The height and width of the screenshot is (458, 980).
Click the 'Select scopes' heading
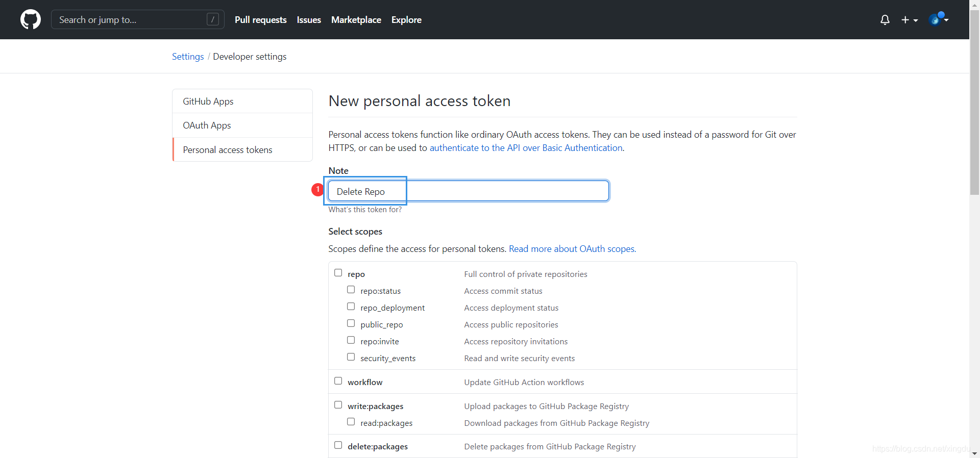[355, 232]
